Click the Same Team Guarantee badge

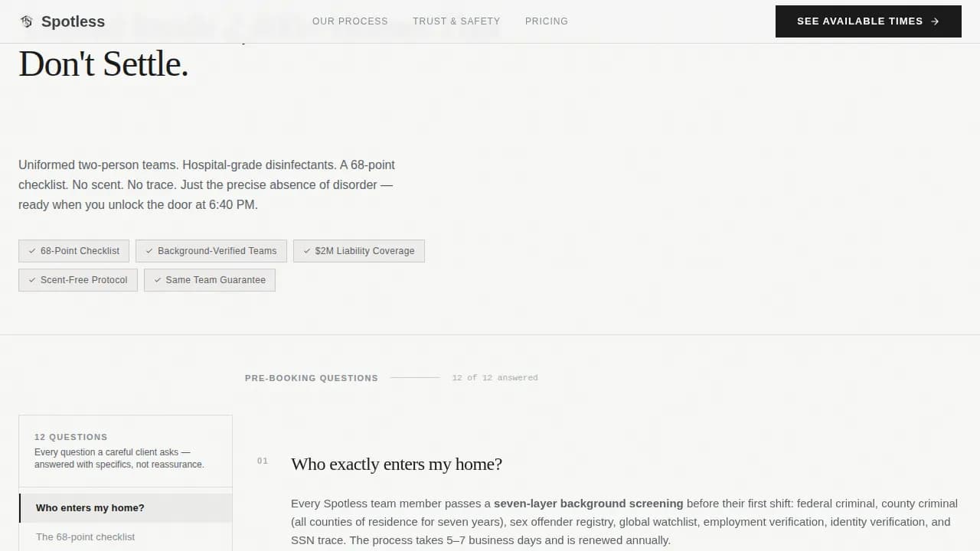click(x=210, y=280)
